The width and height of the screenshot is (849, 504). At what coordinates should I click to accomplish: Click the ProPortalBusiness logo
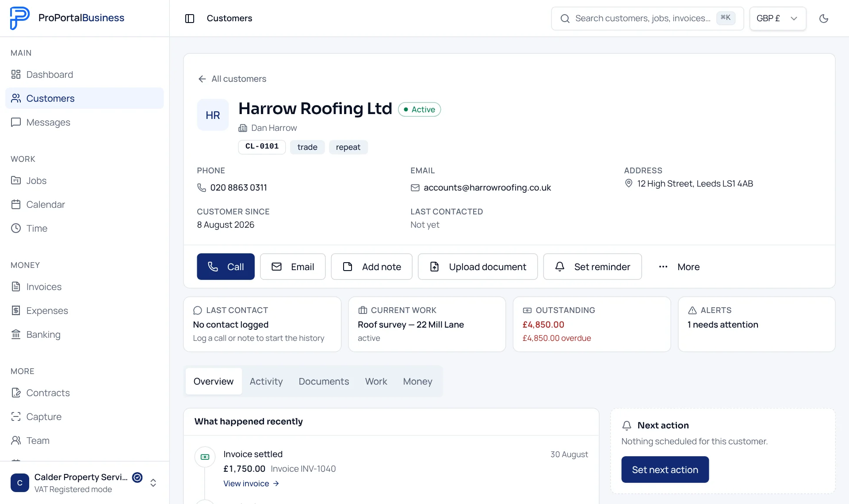coord(67,18)
